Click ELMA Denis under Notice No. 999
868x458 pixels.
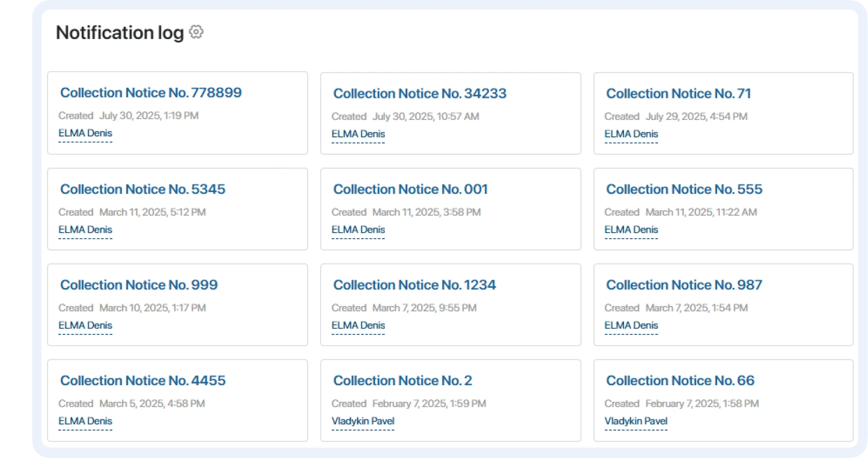point(85,326)
